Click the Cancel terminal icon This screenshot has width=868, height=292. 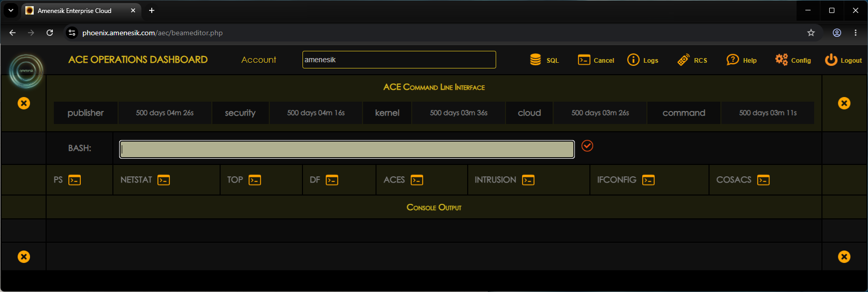(x=584, y=60)
